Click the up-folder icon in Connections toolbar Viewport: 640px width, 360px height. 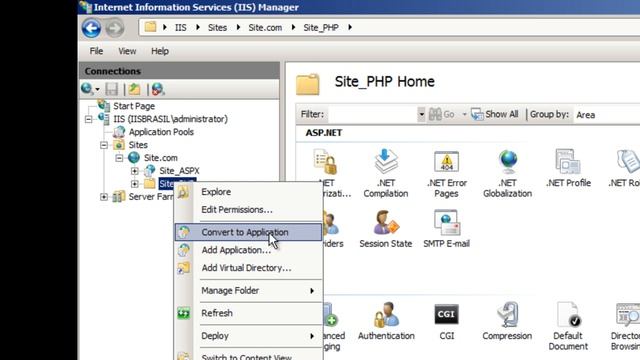point(134,89)
